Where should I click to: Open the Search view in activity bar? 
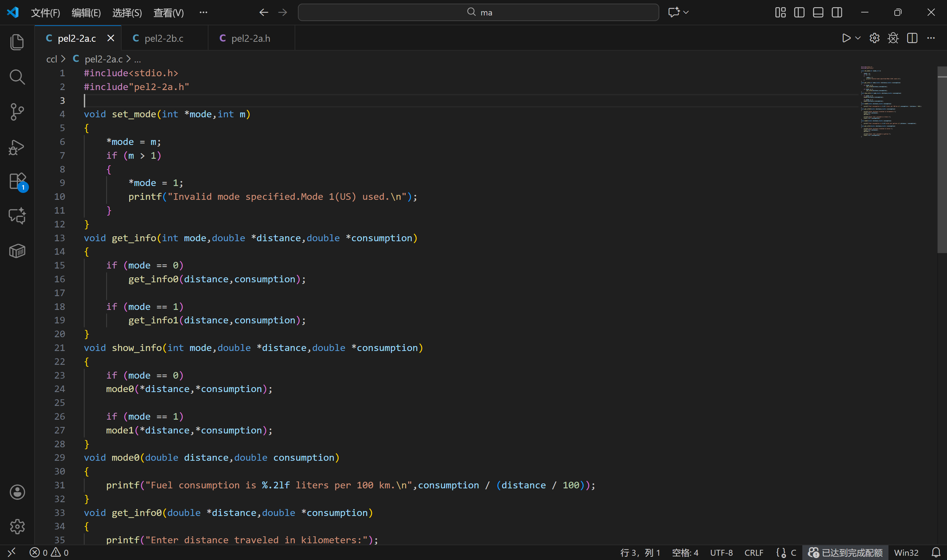[x=17, y=77]
